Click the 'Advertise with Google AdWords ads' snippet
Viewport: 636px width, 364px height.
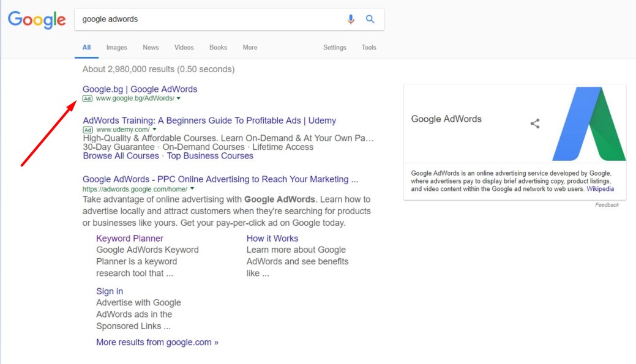click(x=139, y=314)
